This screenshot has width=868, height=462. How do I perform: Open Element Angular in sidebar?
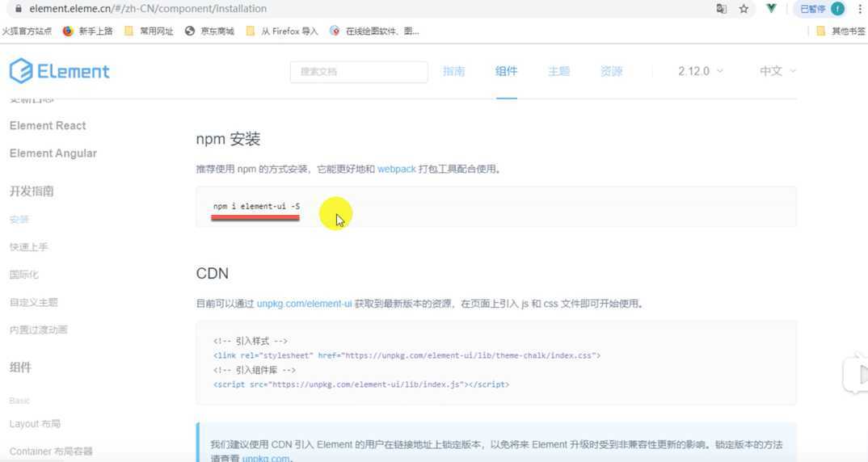click(53, 153)
